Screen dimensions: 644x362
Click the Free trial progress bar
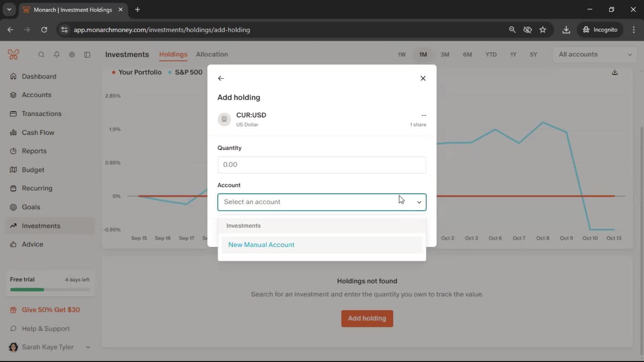pos(50,290)
